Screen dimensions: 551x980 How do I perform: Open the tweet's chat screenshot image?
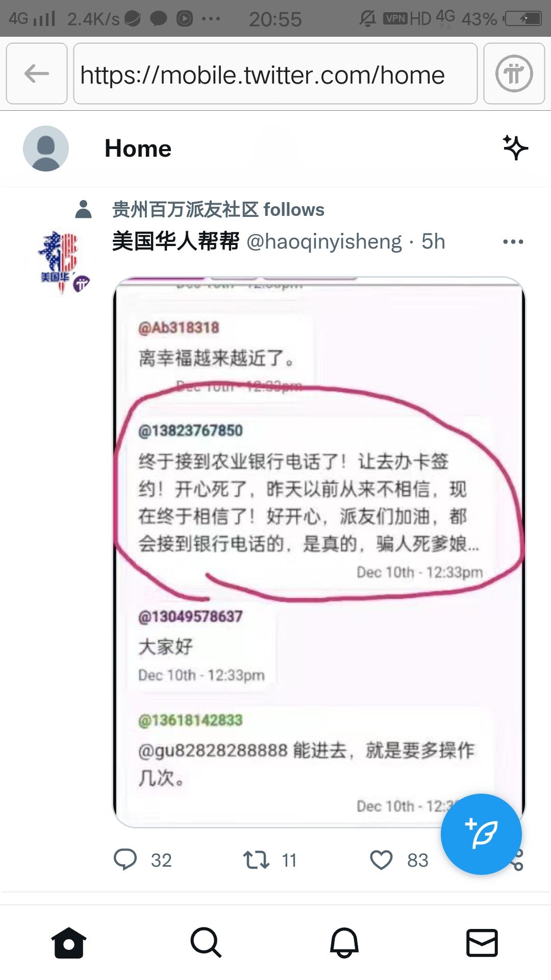319,552
